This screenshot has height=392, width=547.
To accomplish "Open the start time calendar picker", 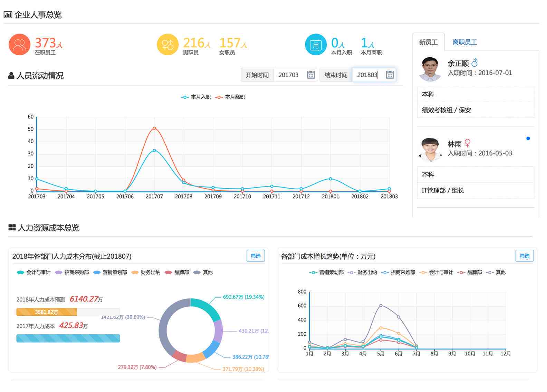I will tap(311, 75).
